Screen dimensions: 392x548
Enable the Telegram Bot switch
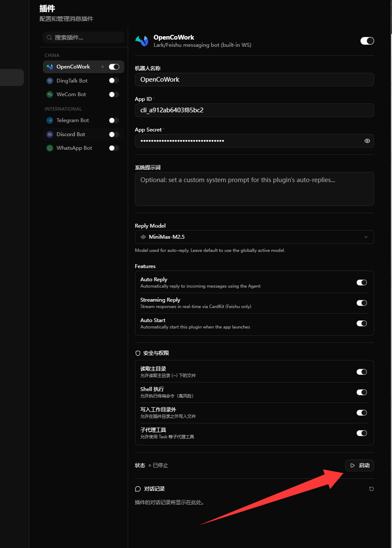[x=114, y=120]
